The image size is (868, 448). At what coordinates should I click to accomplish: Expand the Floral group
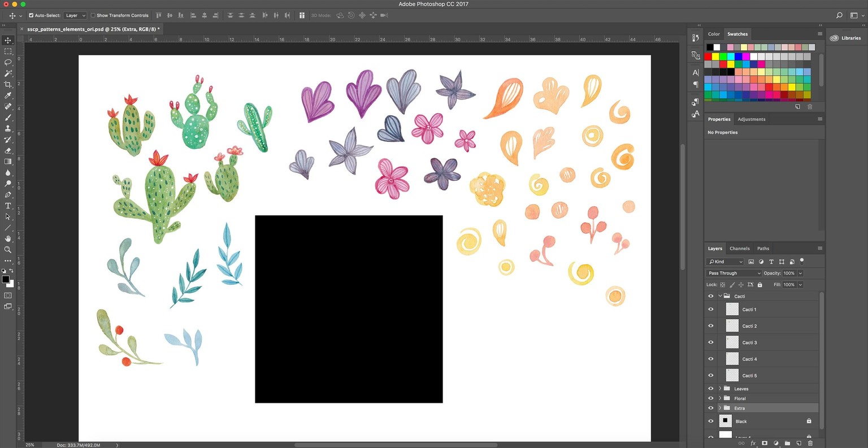[x=720, y=398]
